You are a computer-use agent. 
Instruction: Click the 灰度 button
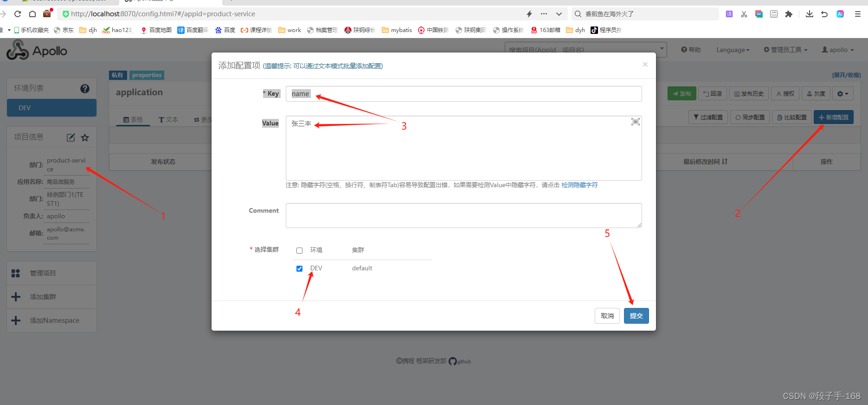tap(816, 94)
